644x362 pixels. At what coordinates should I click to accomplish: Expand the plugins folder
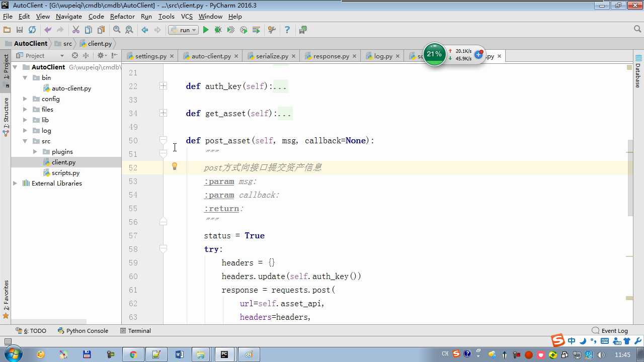click(x=35, y=152)
